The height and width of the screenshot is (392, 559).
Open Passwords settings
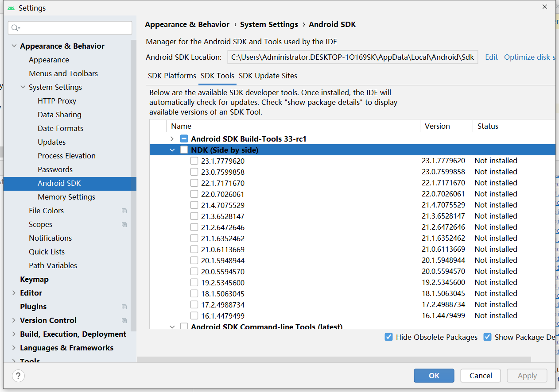(55, 169)
